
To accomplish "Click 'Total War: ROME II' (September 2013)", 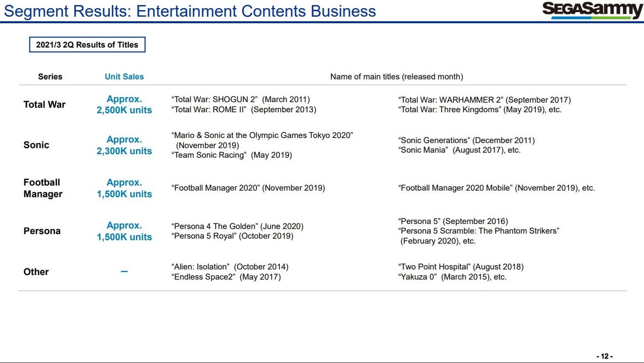I will click(244, 110).
